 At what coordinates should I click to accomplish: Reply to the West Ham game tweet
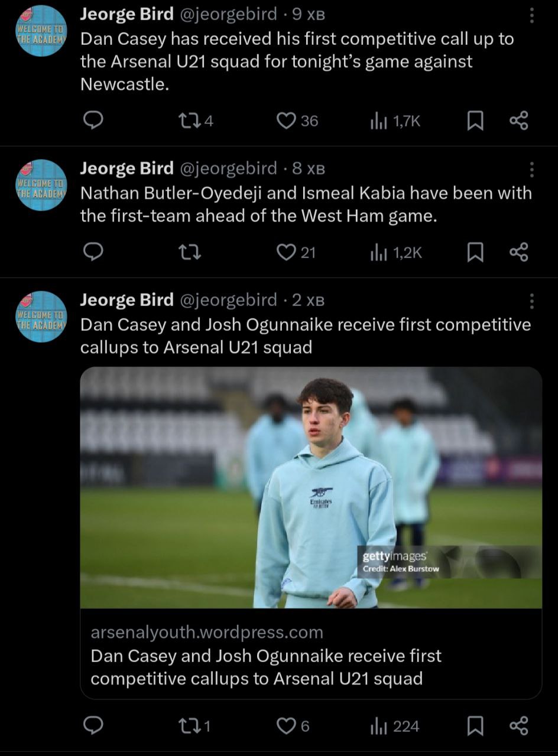click(x=93, y=253)
